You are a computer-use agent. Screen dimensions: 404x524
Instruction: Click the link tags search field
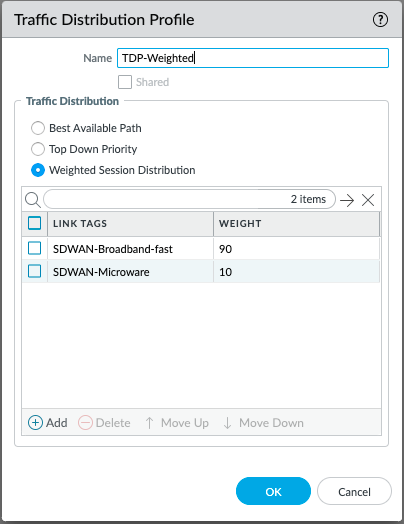click(189, 199)
